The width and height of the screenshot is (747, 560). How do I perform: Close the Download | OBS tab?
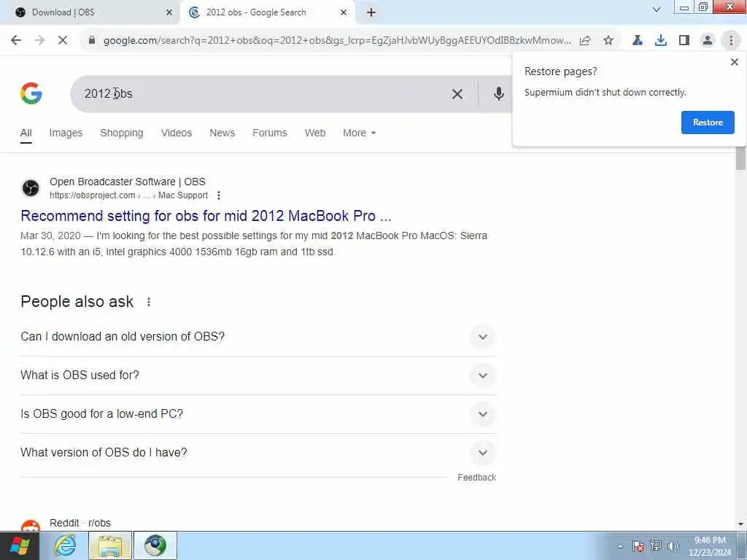pos(169,13)
